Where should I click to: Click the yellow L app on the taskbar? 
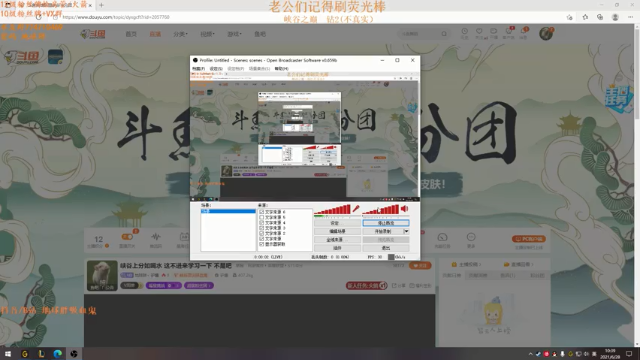pos(41,353)
